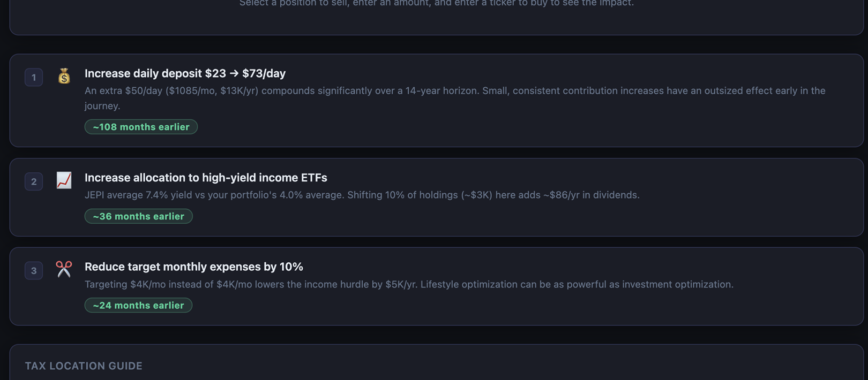This screenshot has height=380, width=868.
Task: Click 'Increase daily deposit $23 → $73/day' heading
Action: click(x=184, y=73)
